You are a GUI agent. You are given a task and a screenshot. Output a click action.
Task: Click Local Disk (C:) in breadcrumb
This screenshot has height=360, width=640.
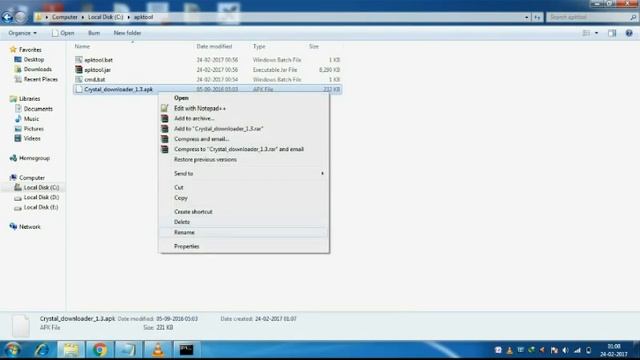tap(105, 17)
